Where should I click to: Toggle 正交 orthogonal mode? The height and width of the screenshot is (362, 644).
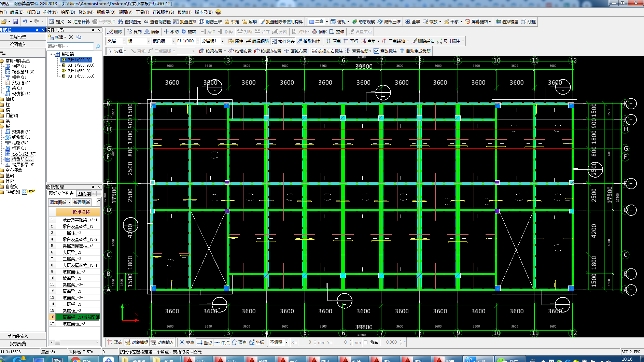(x=115, y=342)
